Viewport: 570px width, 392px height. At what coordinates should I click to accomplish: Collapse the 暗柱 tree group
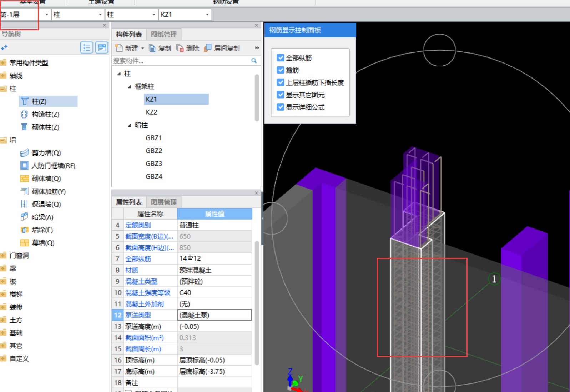130,125
